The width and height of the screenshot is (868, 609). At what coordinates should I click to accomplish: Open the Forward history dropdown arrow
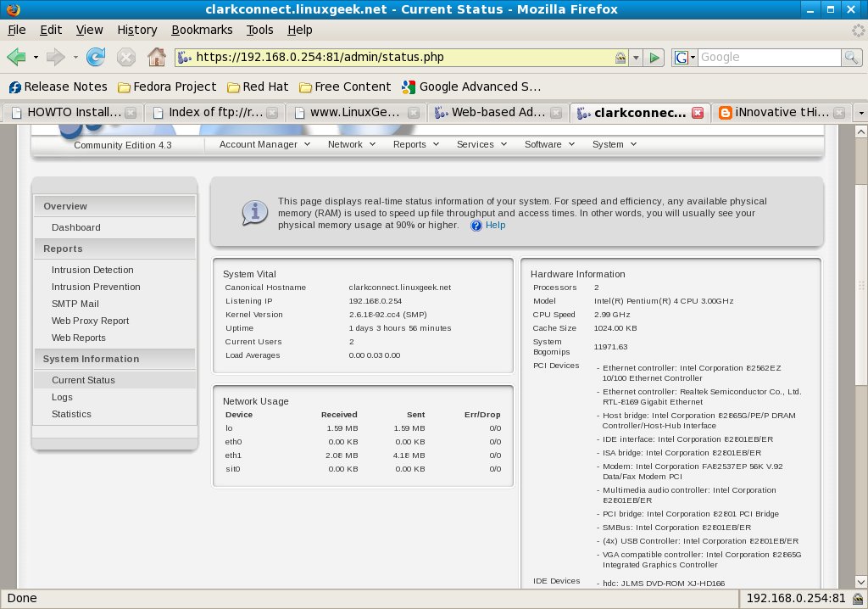[75, 57]
